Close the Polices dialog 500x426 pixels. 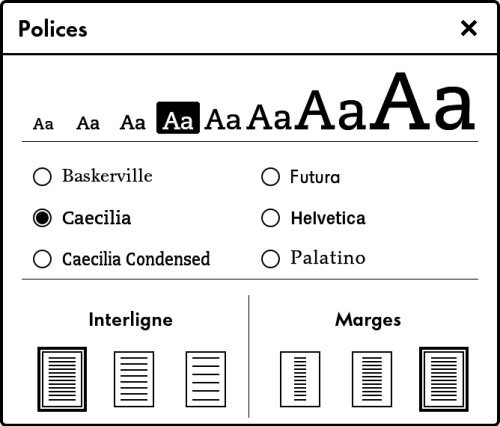pyautogui.click(x=469, y=28)
